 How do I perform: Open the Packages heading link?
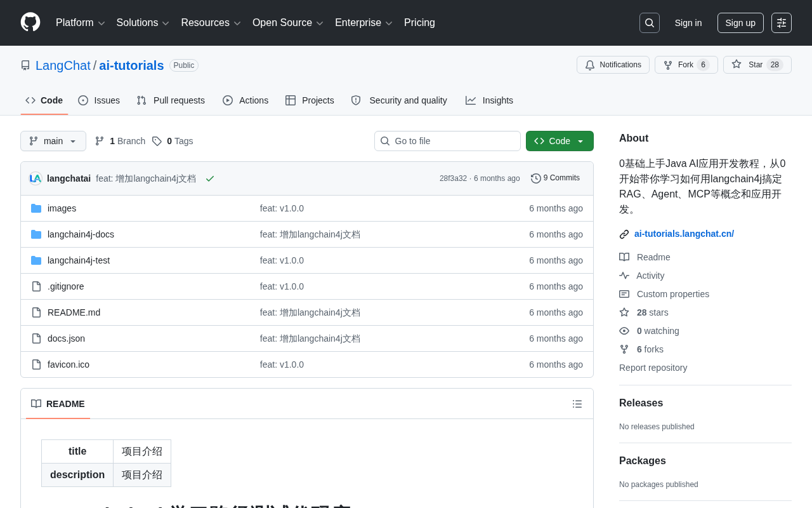click(643, 461)
